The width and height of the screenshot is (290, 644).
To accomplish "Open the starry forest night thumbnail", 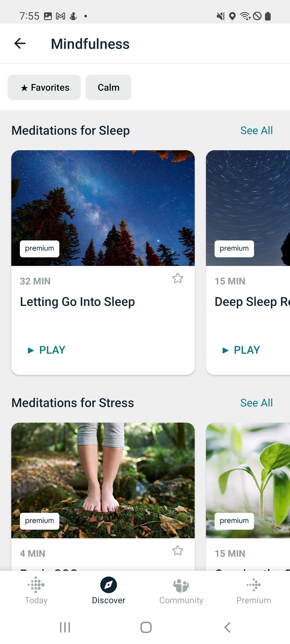I will coord(103,208).
